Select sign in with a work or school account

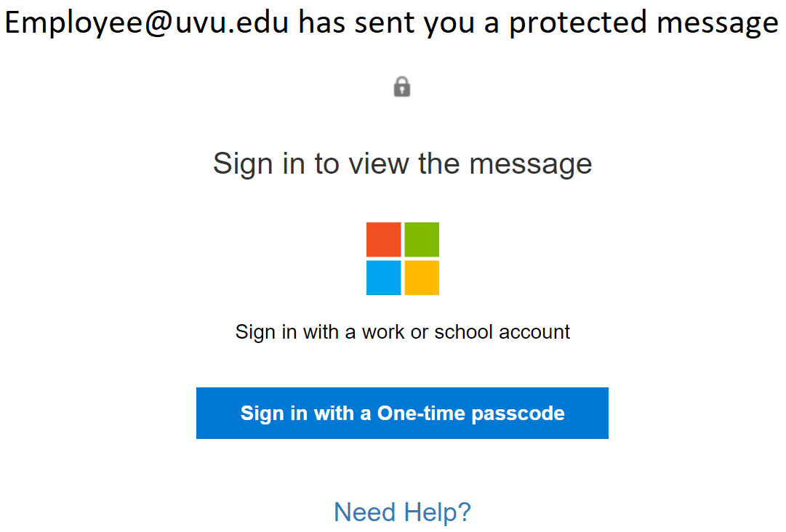[x=402, y=331]
